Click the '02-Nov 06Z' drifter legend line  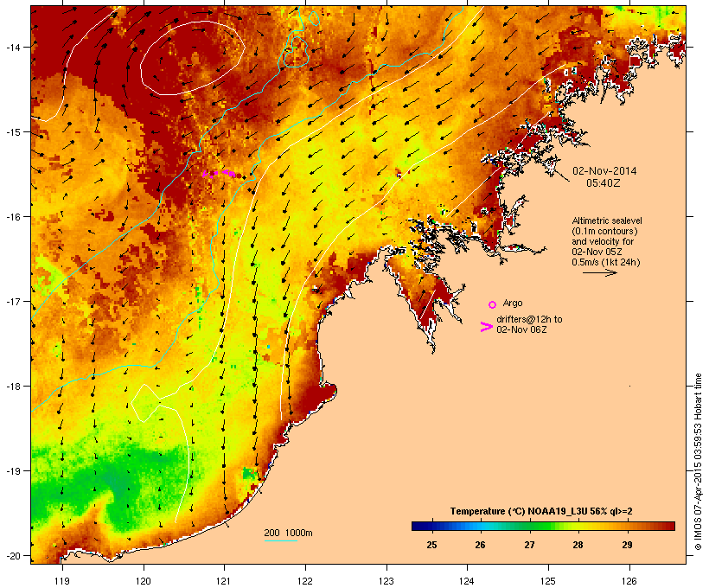click(521, 329)
